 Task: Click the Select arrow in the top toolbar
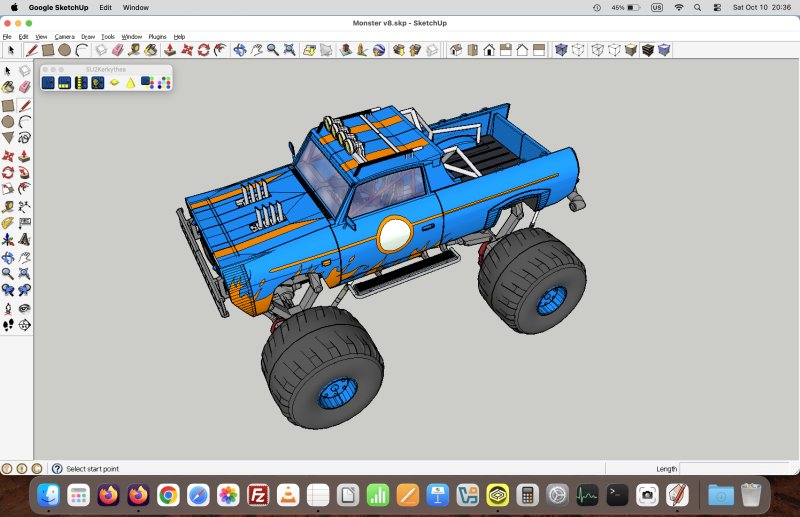click(x=11, y=50)
